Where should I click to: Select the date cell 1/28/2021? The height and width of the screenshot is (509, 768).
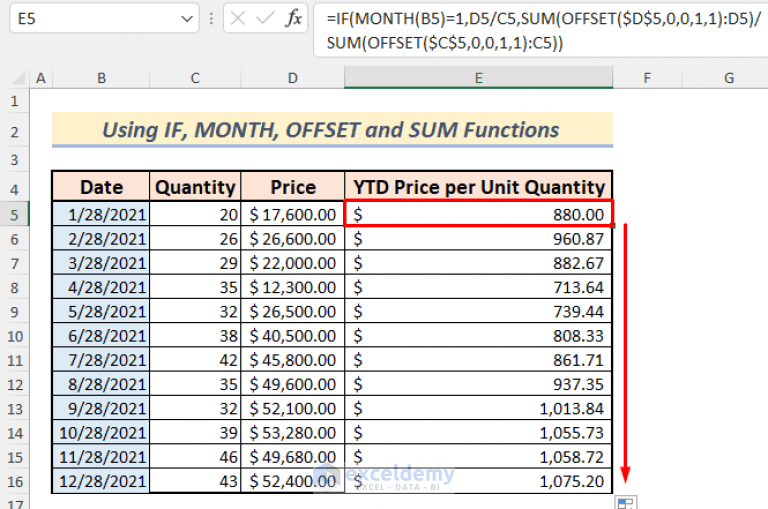tap(101, 215)
